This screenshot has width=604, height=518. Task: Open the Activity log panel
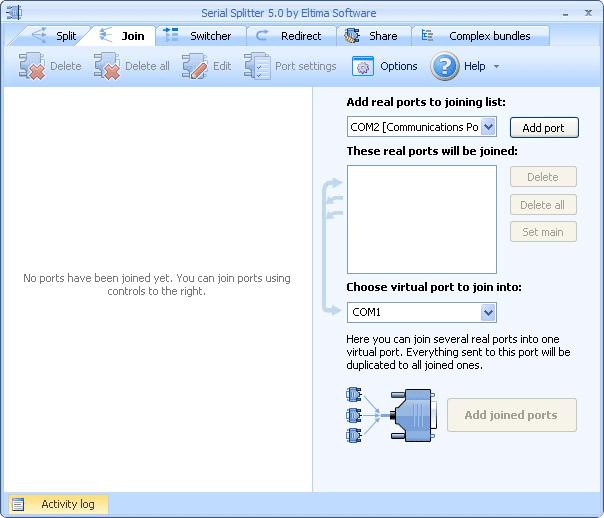click(59, 504)
